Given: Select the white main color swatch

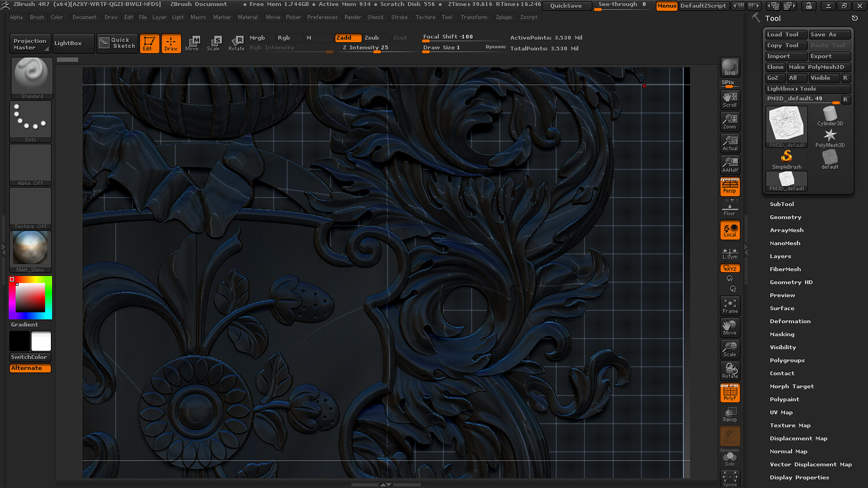Looking at the screenshot, I should click(x=41, y=341).
